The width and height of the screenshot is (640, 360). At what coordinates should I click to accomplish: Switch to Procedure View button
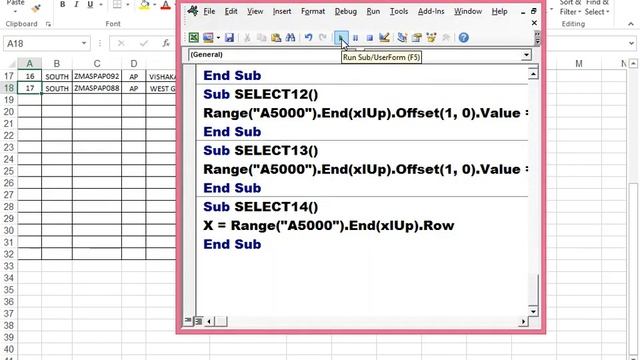pos(188,321)
